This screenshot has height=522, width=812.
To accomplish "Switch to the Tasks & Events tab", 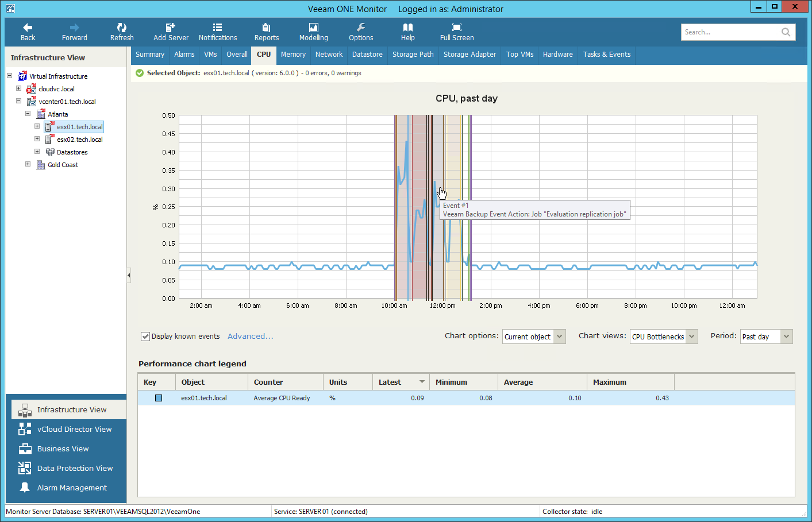I will pos(606,55).
